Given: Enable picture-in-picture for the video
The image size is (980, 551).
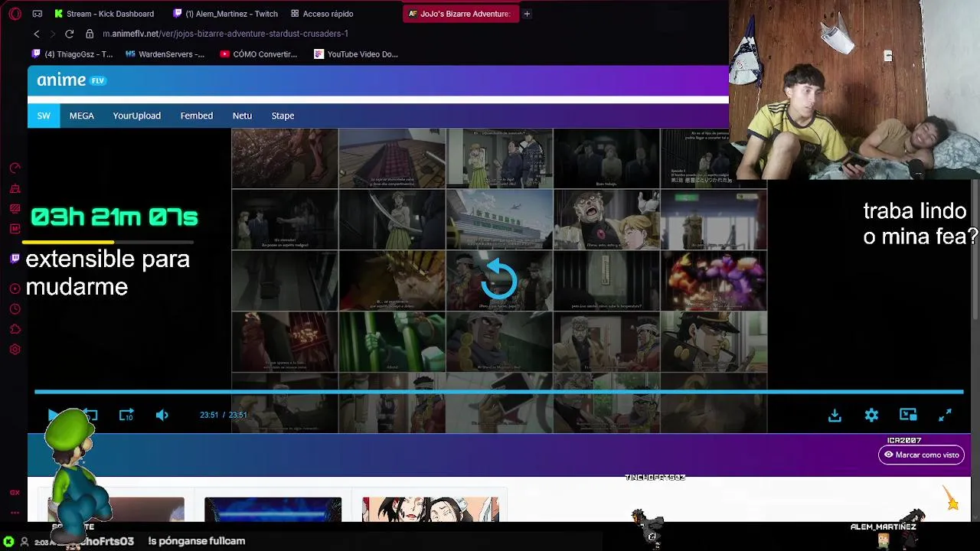Looking at the screenshot, I should coord(908,415).
